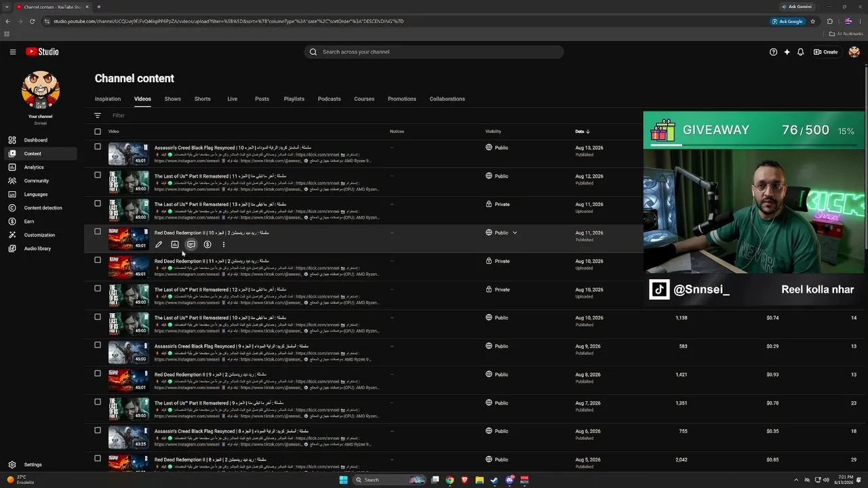Check Assassin's Creed Black Flag part 9 row

point(98,345)
